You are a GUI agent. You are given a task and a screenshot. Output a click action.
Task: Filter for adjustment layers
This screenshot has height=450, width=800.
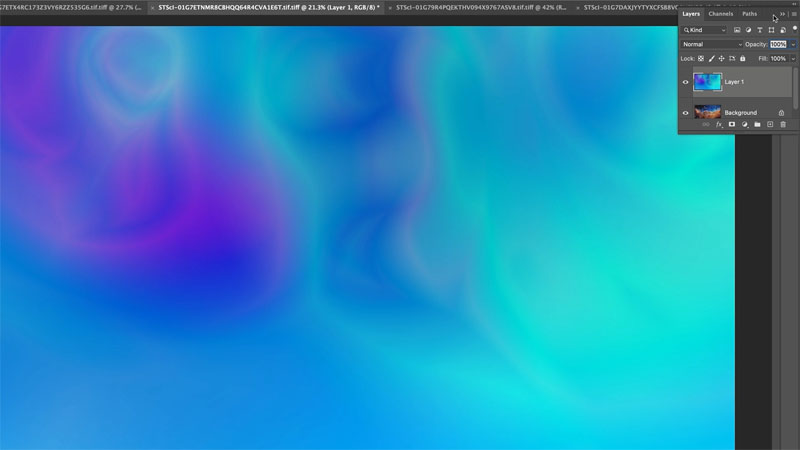tap(748, 30)
